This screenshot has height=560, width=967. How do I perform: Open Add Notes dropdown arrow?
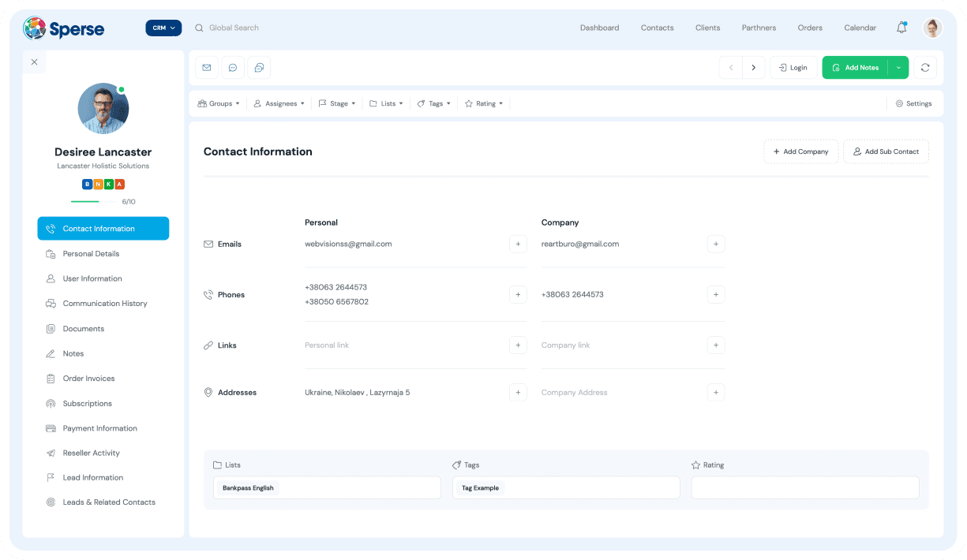[x=898, y=68]
